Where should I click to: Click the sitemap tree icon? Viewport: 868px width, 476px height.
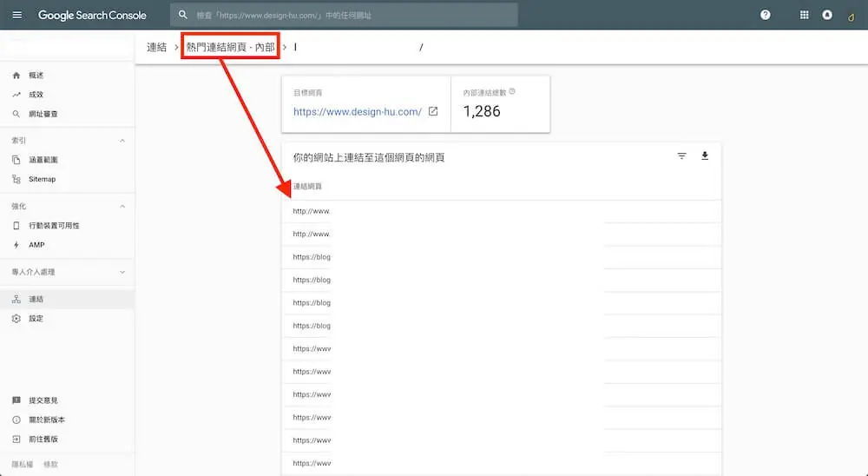click(x=16, y=180)
